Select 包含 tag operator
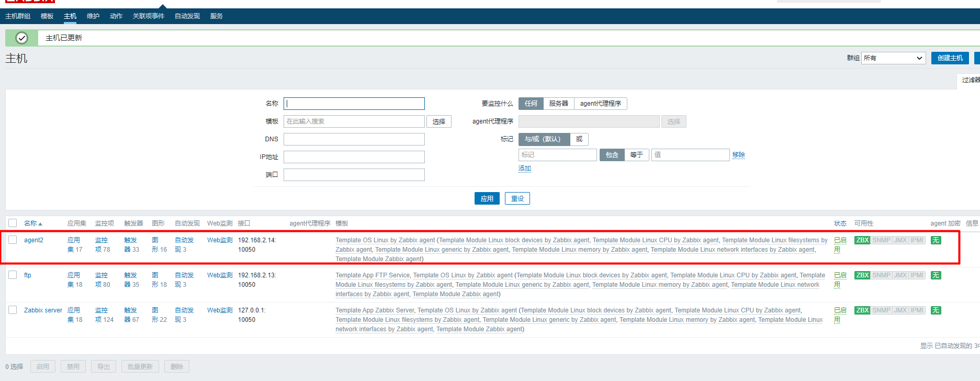The width and height of the screenshot is (980, 381). pos(612,155)
